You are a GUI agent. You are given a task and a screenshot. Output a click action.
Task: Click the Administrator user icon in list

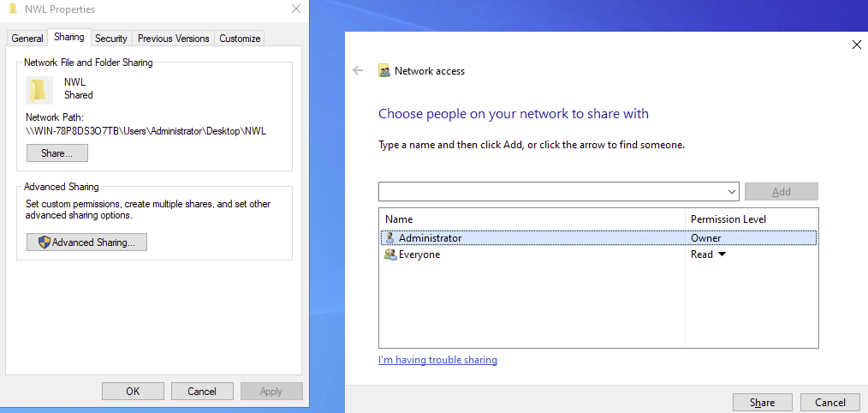390,238
